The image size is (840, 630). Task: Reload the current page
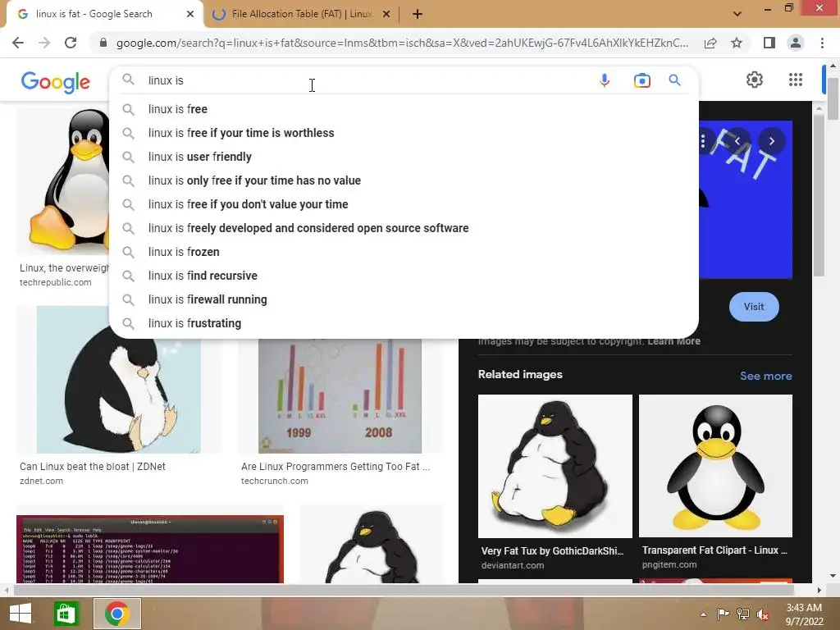click(71, 43)
